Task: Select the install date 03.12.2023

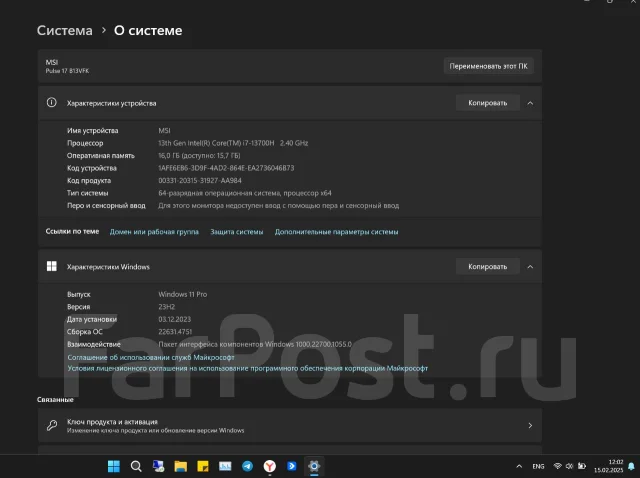Action: (175, 319)
